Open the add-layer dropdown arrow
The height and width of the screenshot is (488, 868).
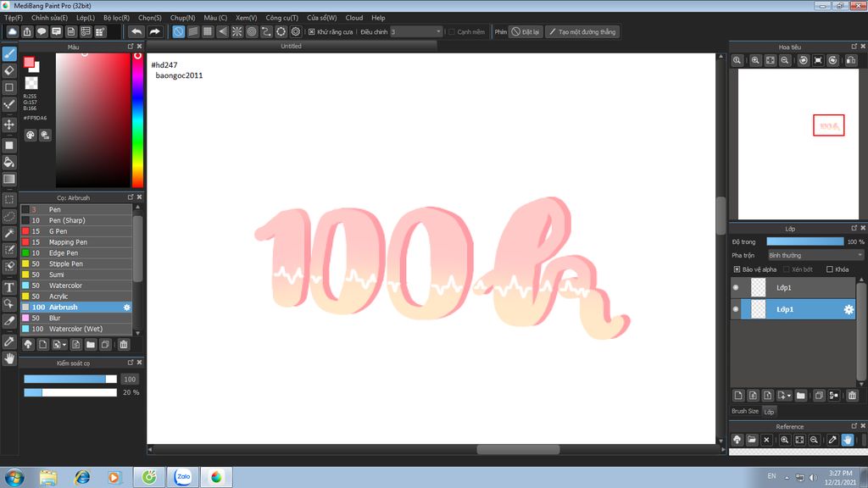click(x=789, y=396)
